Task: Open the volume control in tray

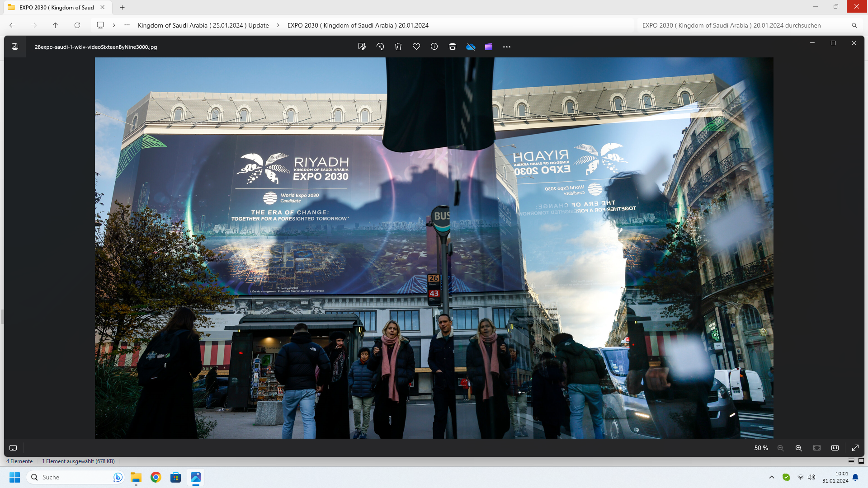Action: coord(811,477)
